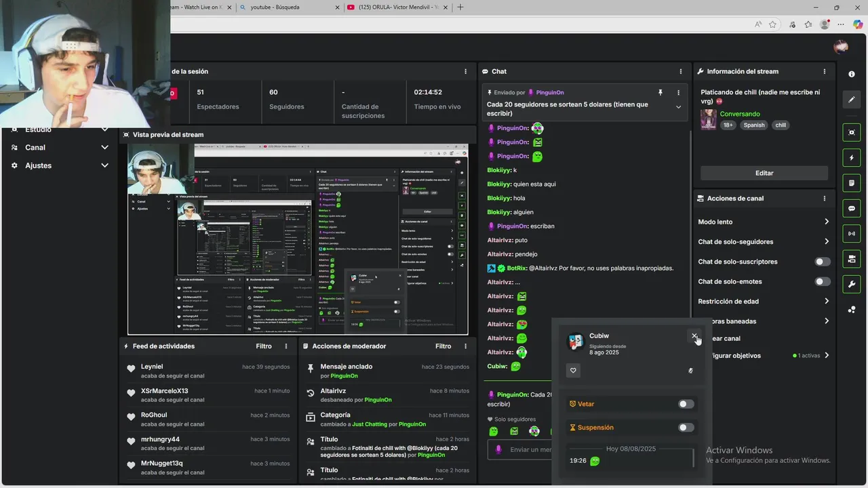The width and height of the screenshot is (868, 488).
Task: Open Filtro in Feed de actividades
Action: 264,346
